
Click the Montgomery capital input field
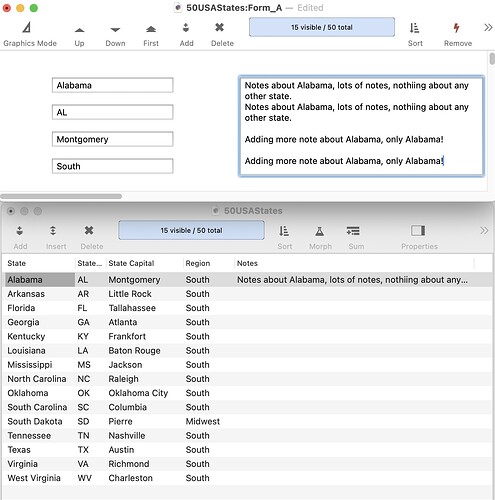[x=112, y=139]
